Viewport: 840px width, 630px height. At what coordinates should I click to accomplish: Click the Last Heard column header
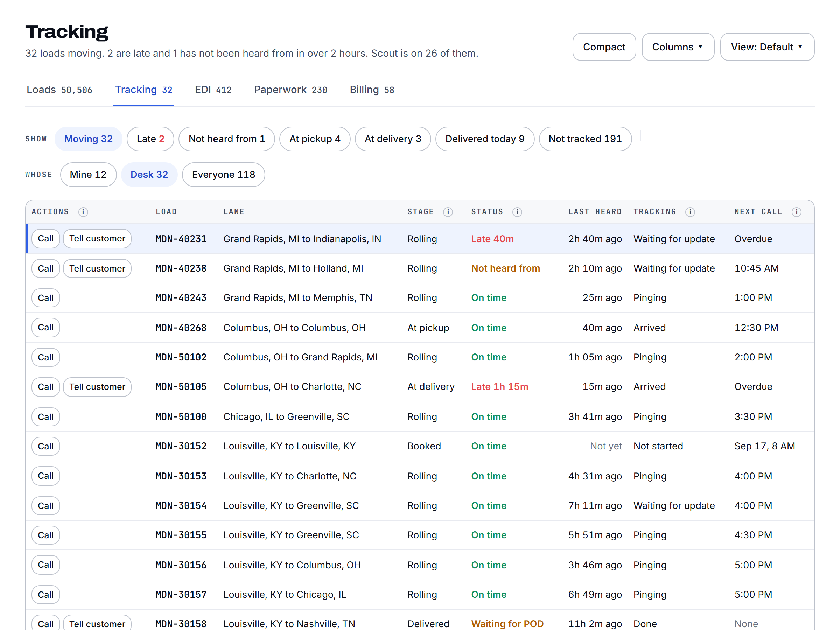click(595, 211)
